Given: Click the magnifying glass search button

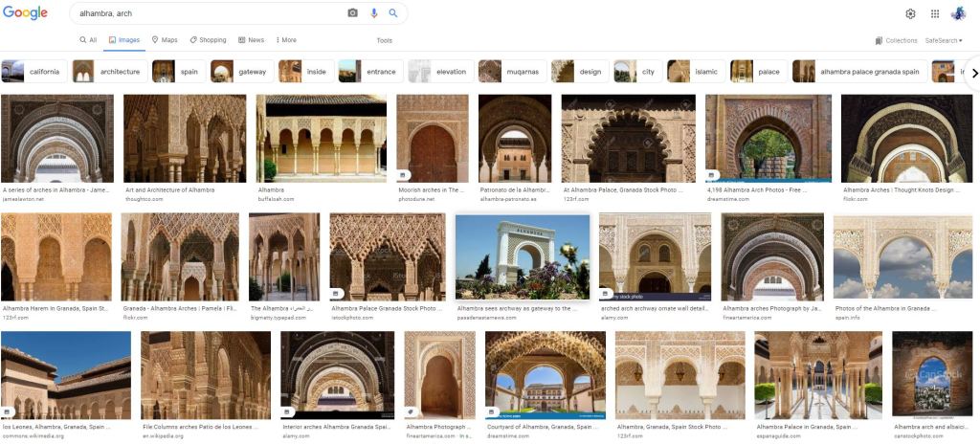Looking at the screenshot, I should coord(393,13).
